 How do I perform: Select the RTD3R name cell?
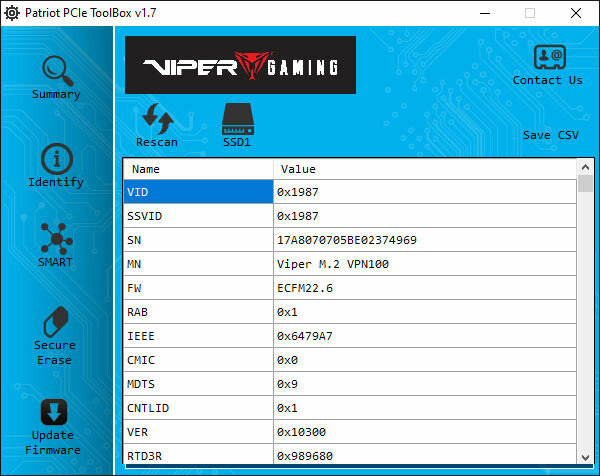[x=199, y=455]
